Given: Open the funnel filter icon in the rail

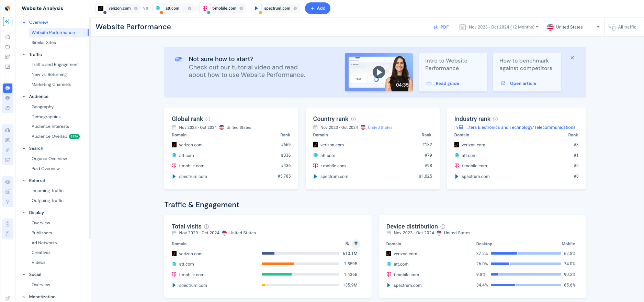Looking at the screenshot, I should [8, 202].
